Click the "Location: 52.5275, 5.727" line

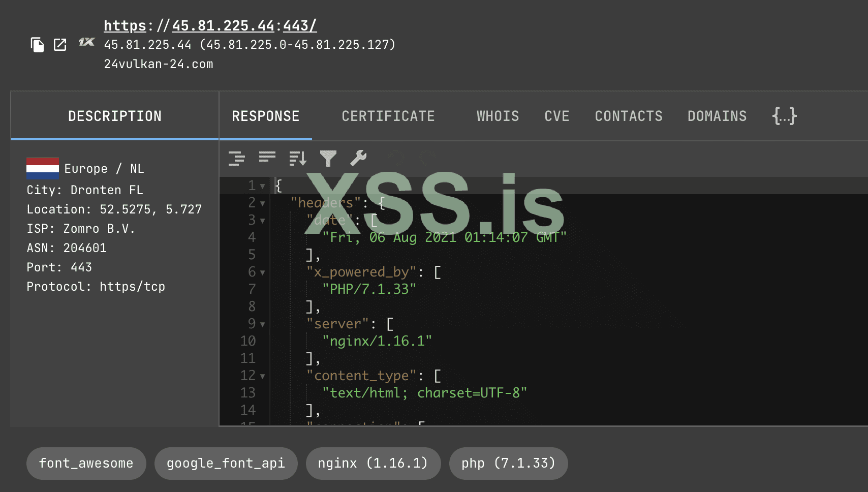114,209
